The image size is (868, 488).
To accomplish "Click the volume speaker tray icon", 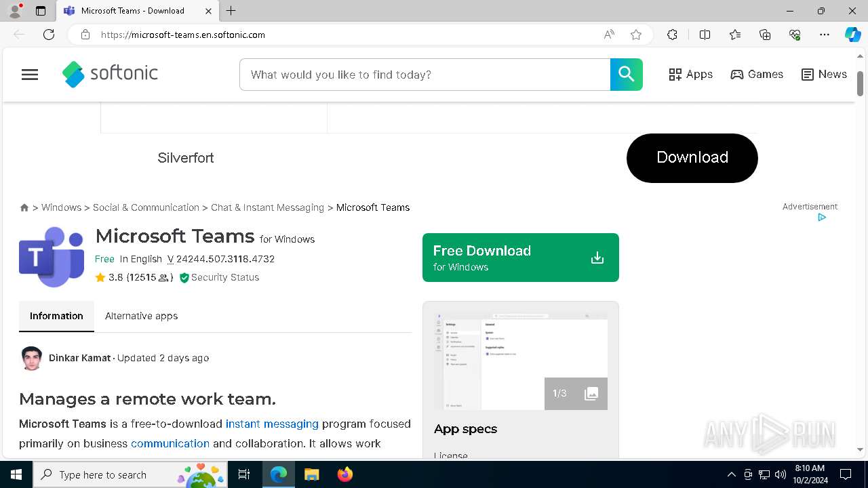I will click(x=781, y=474).
